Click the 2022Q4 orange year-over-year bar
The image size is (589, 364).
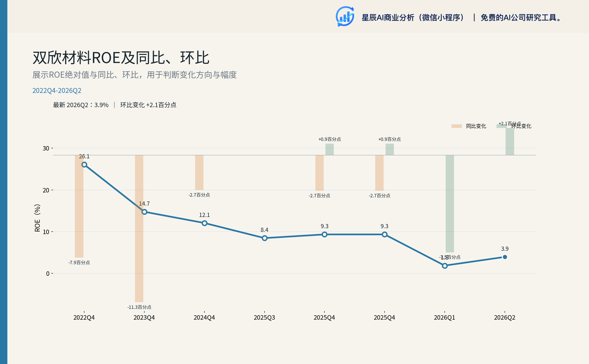79,206
